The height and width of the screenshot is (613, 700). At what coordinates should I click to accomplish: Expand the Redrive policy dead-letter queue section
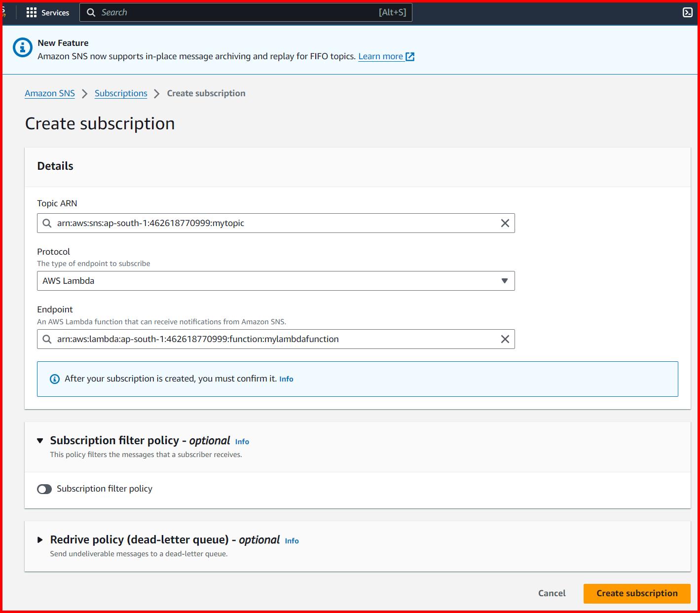click(40, 540)
